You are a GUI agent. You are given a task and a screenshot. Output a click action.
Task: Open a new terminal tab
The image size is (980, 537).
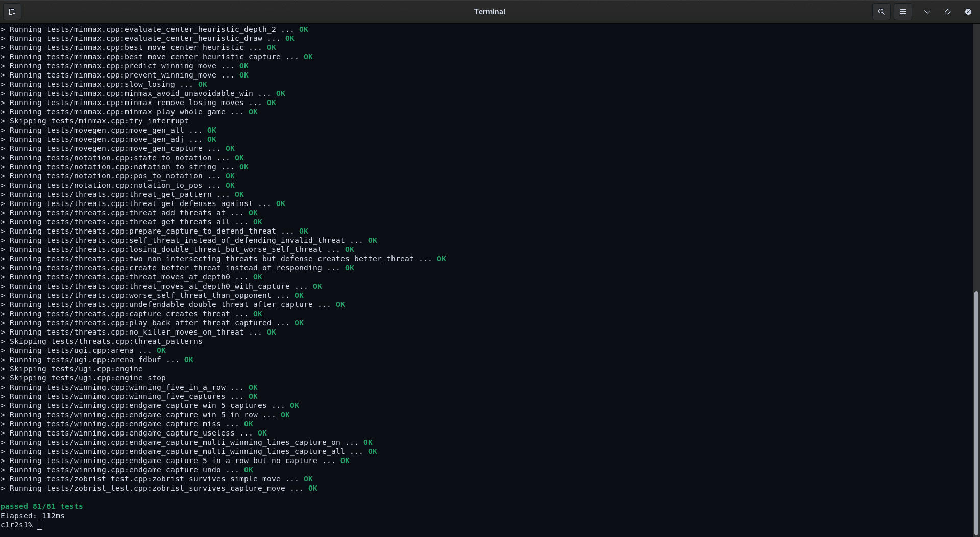tap(12, 11)
